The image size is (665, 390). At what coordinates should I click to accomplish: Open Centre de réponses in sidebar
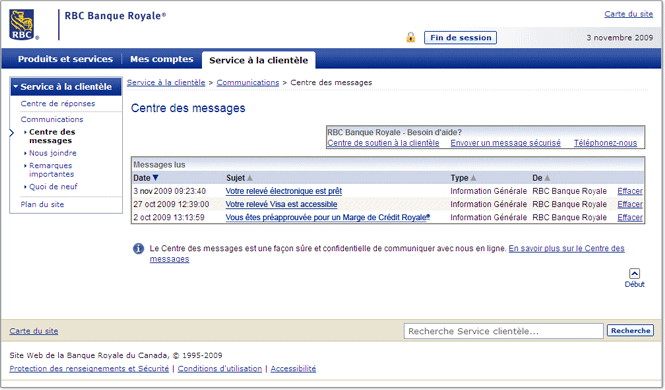(58, 103)
